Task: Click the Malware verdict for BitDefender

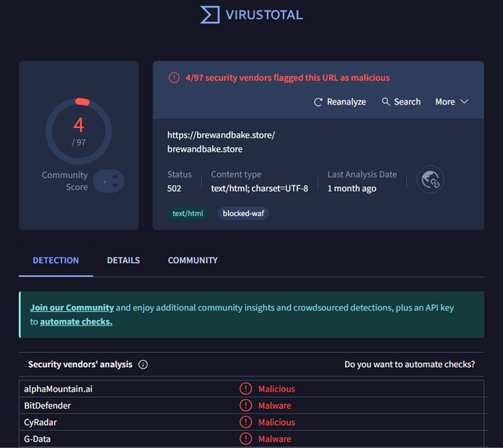Action: [274, 406]
